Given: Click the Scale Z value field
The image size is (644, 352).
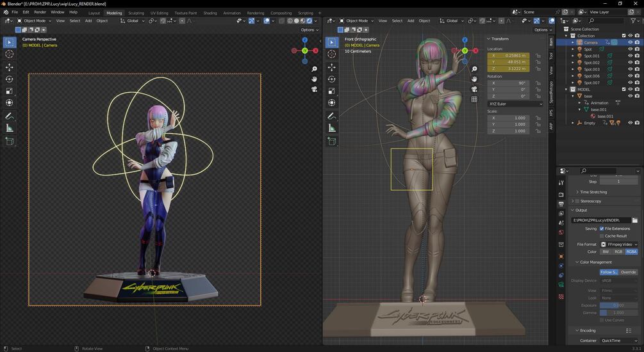Looking at the screenshot, I should [x=508, y=131].
